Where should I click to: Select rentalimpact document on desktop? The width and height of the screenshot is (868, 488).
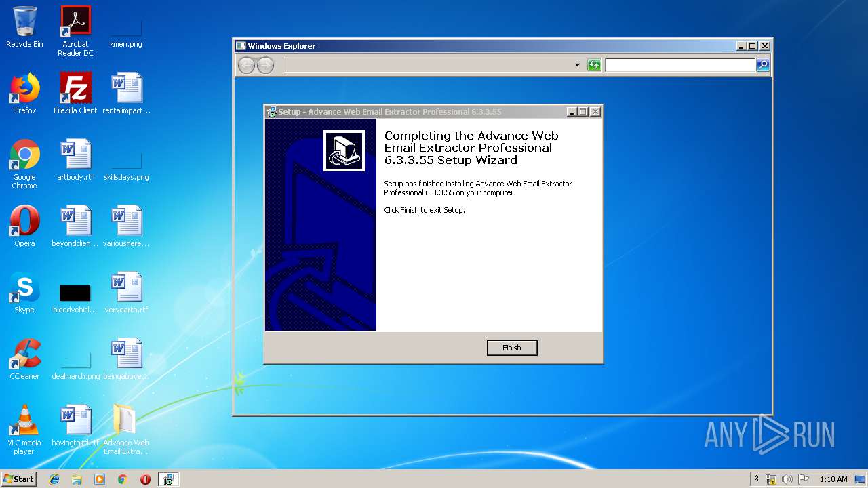coord(126,94)
